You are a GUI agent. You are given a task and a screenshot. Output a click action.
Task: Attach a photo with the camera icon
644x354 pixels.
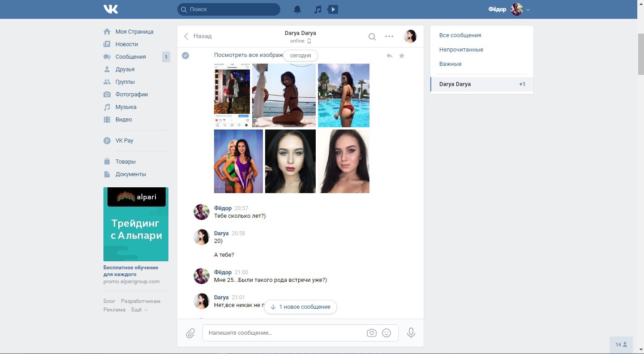pos(371,333)
